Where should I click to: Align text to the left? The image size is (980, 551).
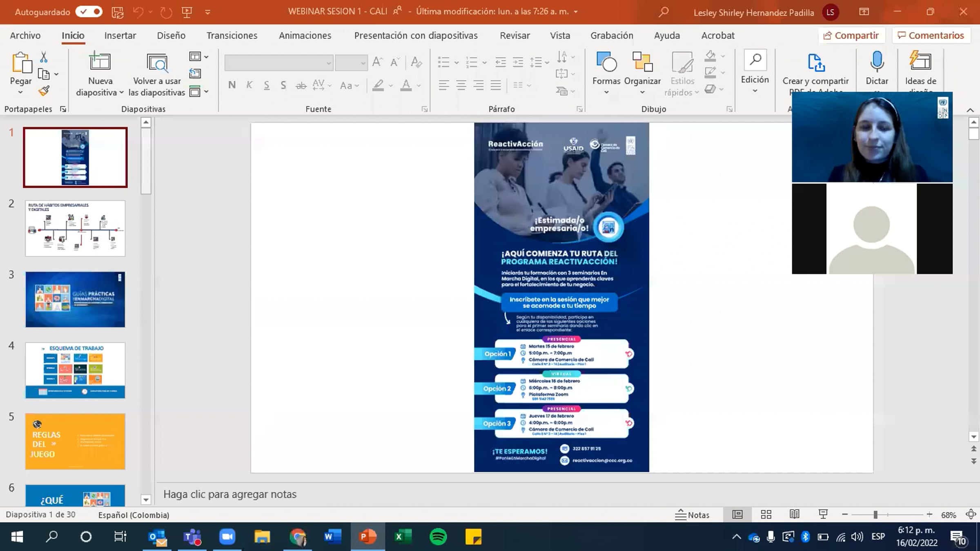tap(444, 85)
